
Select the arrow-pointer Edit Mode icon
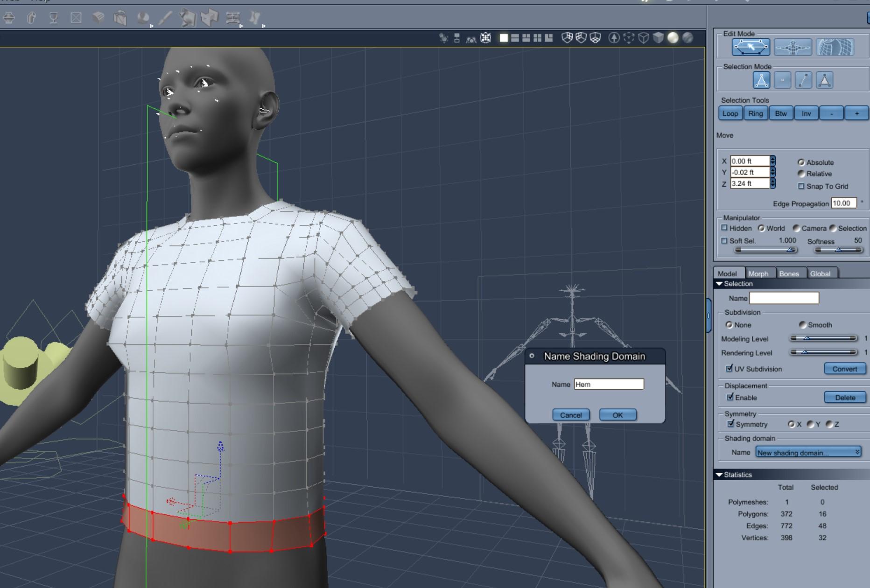pyautogui.click(x=751, y=47)
